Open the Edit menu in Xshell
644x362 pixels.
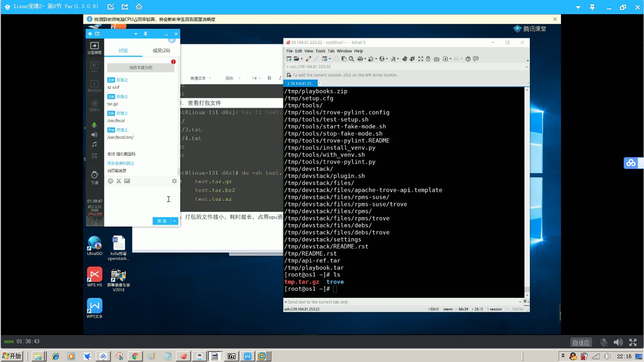coord(299,51)
